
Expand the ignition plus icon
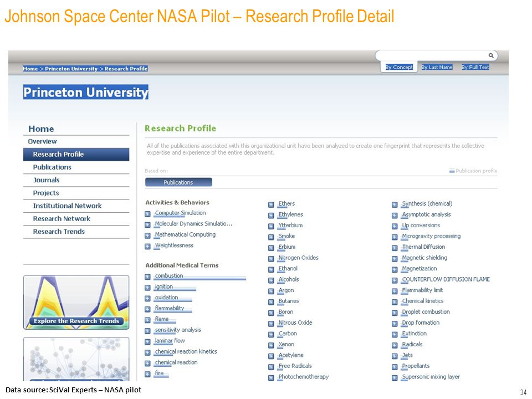point(147,288)
